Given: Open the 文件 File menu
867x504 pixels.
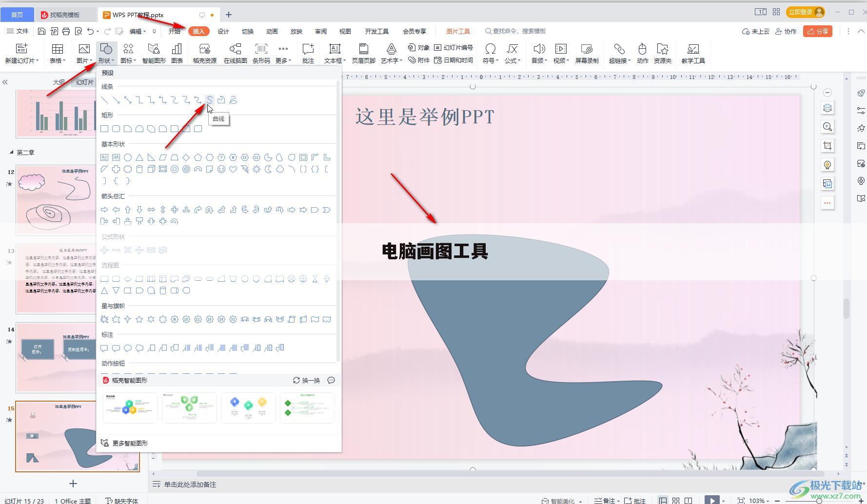Looking at the screenshot, I should [18, 31].
